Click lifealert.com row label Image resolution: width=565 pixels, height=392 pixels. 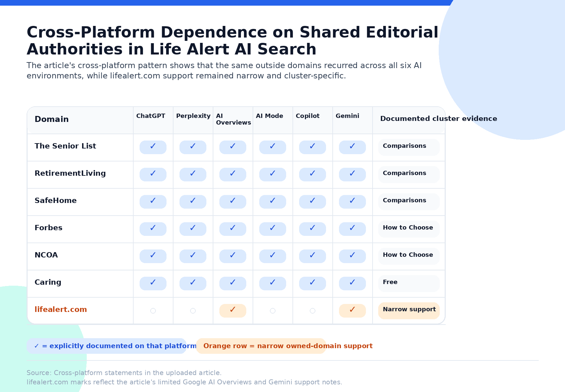coord(60,310)
